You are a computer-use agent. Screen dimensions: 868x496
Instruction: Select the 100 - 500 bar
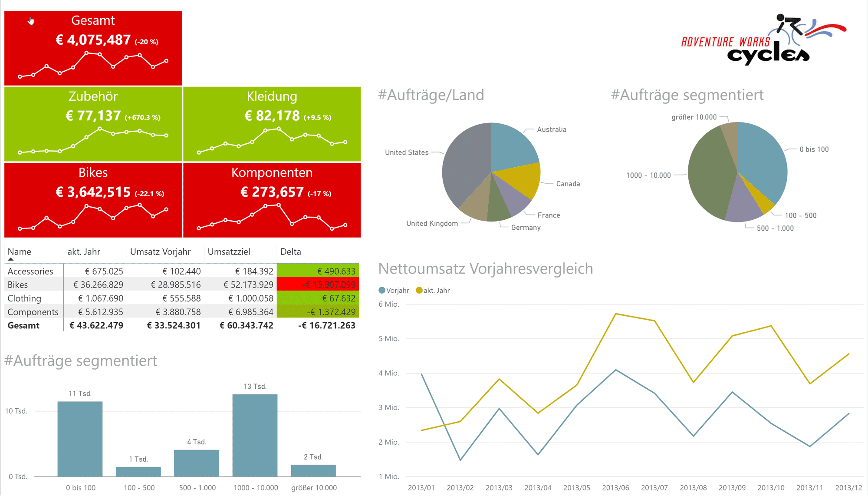tap(138, 472)
